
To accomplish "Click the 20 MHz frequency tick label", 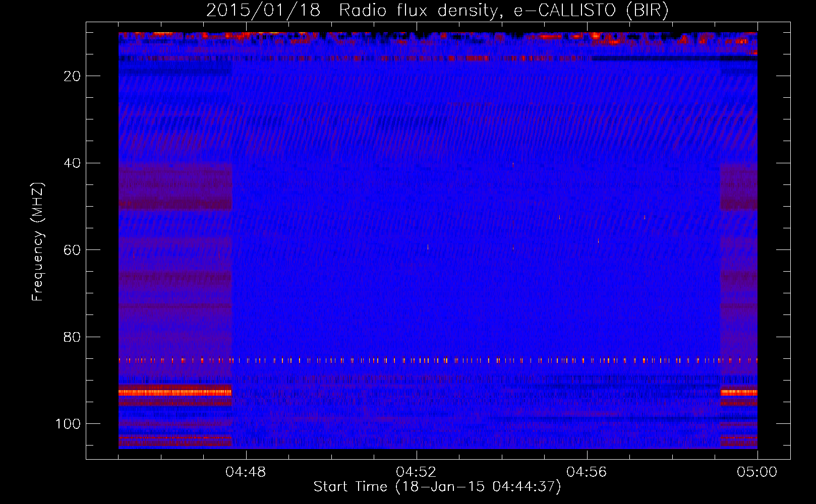I will pyautogui.click(x=73, y=76).
